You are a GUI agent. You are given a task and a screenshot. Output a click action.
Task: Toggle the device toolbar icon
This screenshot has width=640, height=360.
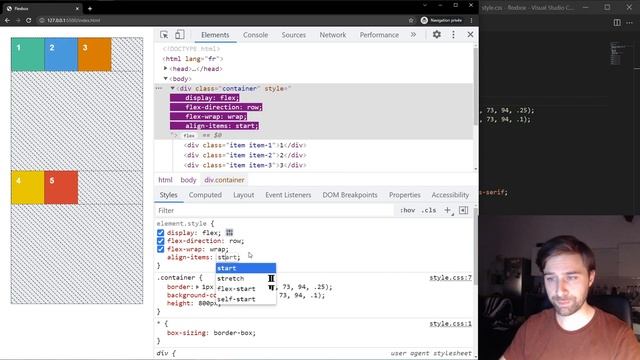point(180,35)
